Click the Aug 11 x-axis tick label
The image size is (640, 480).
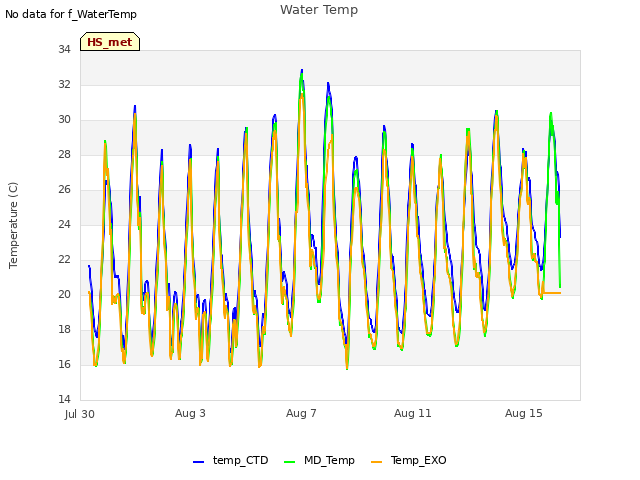413,413
